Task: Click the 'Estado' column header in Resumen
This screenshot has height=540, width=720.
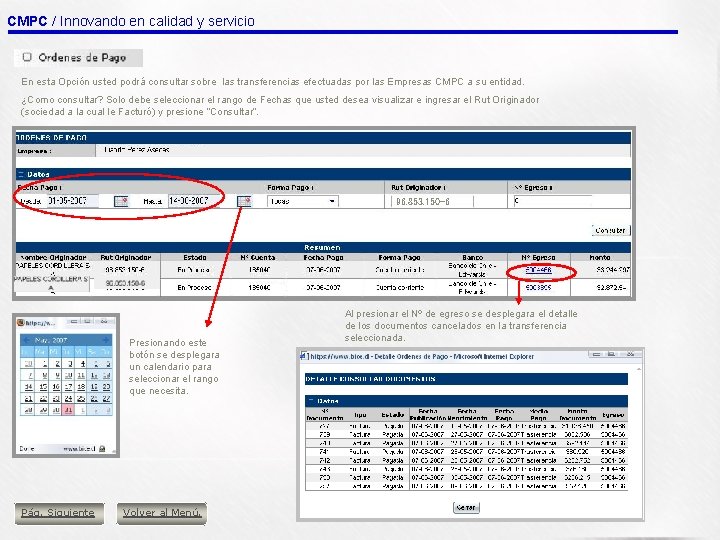Action: 195,258
